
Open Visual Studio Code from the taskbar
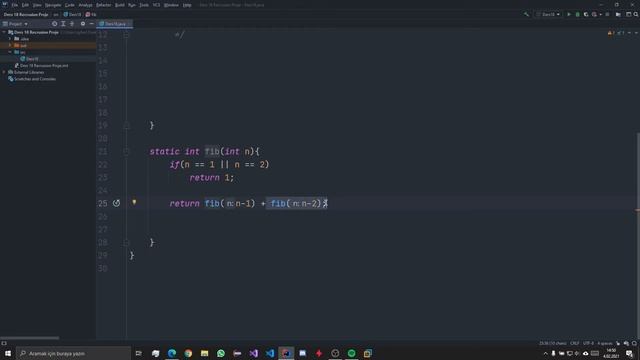(x=270, y=353)
